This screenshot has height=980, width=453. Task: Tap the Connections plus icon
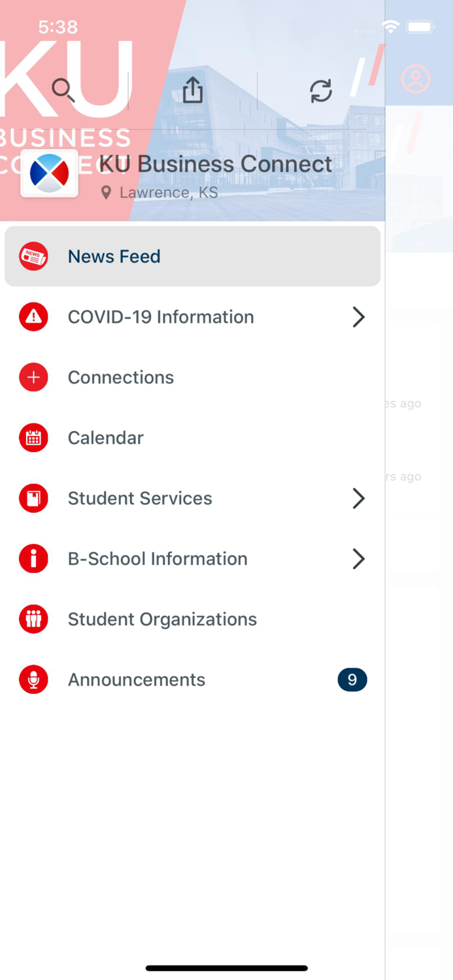click(33, 377)
